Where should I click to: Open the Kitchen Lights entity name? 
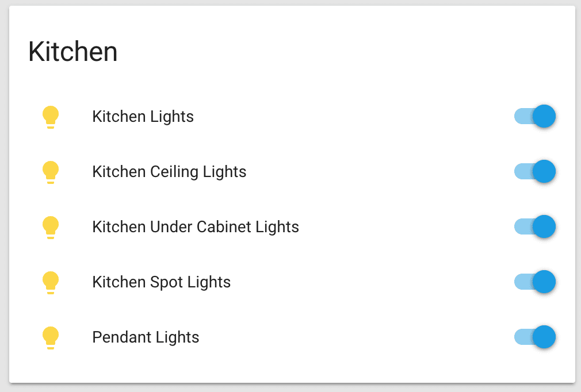click(143, 117)
